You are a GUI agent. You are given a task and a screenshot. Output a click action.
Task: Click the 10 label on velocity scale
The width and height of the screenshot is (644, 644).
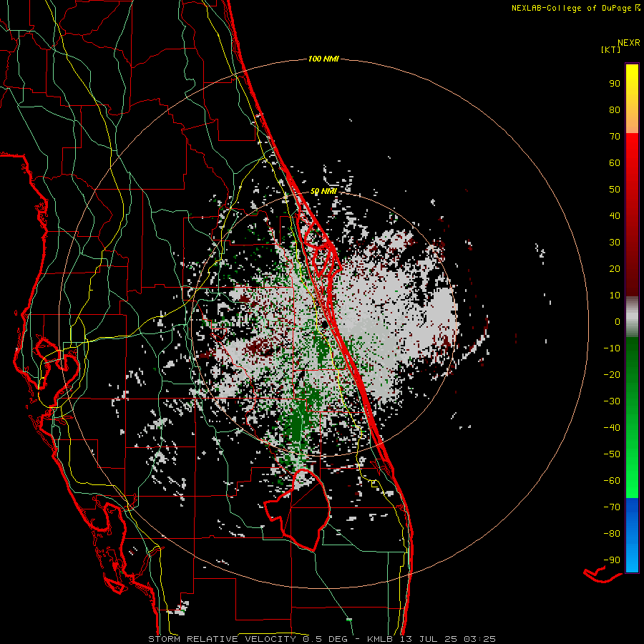615,296
